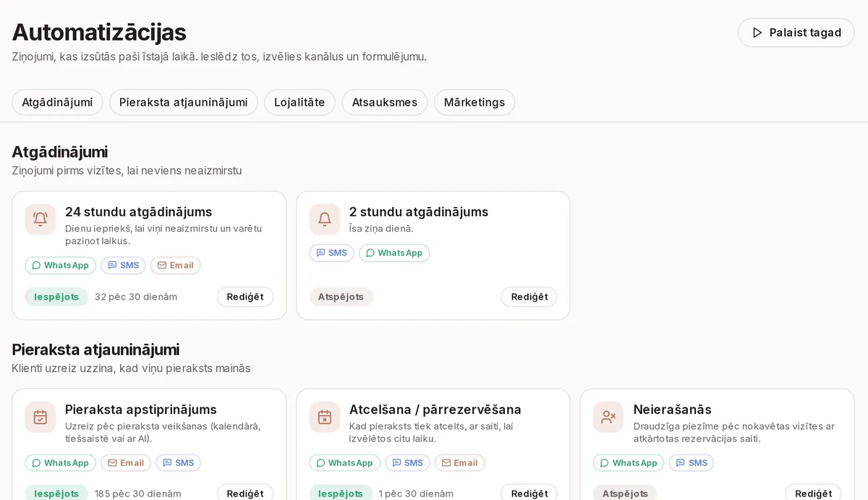Select Email chip in 24 stundu atgādinājums
Screen dimensions: 868x500
tap(175, 266)
